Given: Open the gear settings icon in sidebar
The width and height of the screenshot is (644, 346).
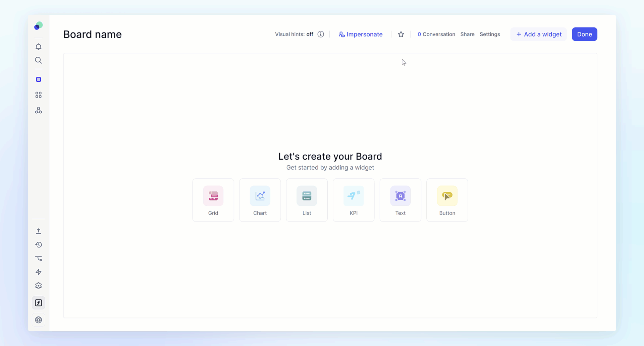Looking at the screenshot, I should [39, 286].
